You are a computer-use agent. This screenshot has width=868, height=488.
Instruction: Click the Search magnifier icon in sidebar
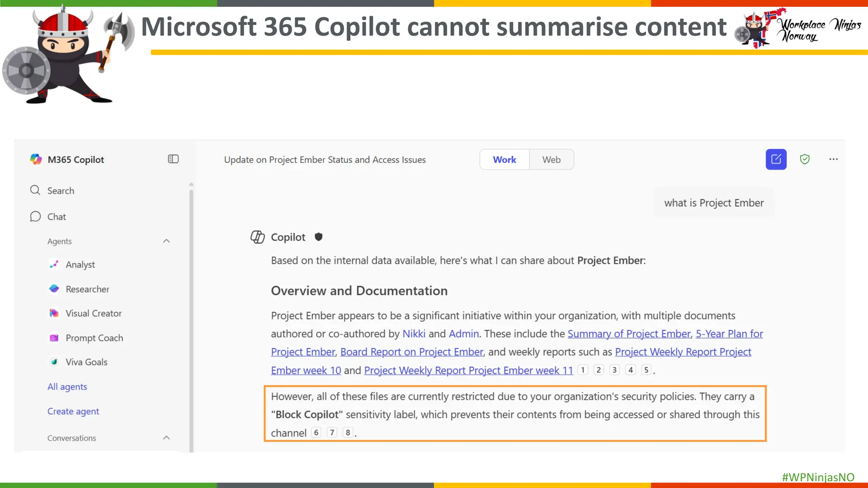click(x=35, y=190)
